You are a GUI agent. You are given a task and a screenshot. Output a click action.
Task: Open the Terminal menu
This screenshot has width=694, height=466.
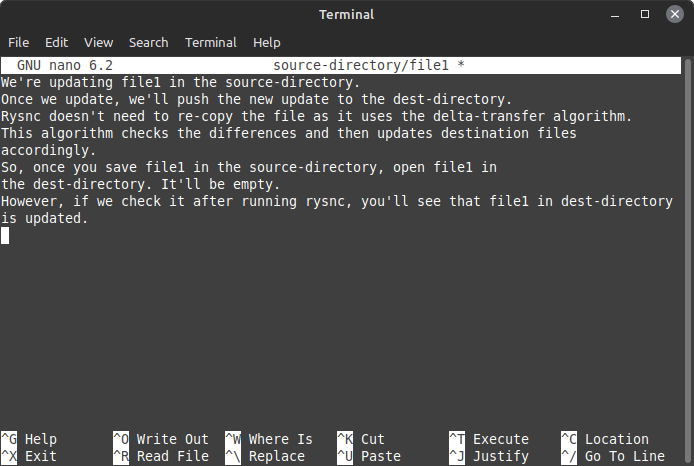coord(211,43)
